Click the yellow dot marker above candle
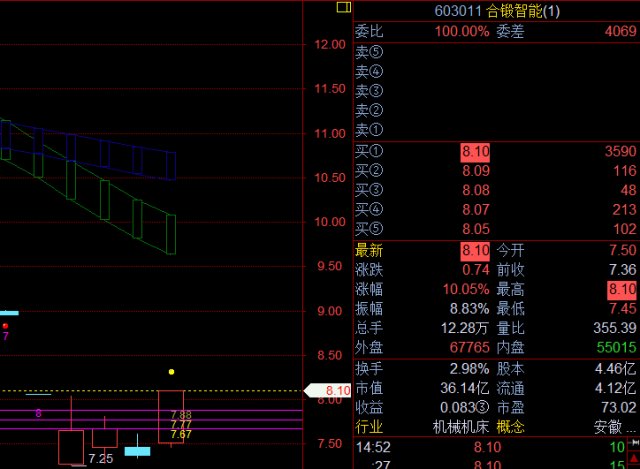640x469 pixels. point(171,371)
